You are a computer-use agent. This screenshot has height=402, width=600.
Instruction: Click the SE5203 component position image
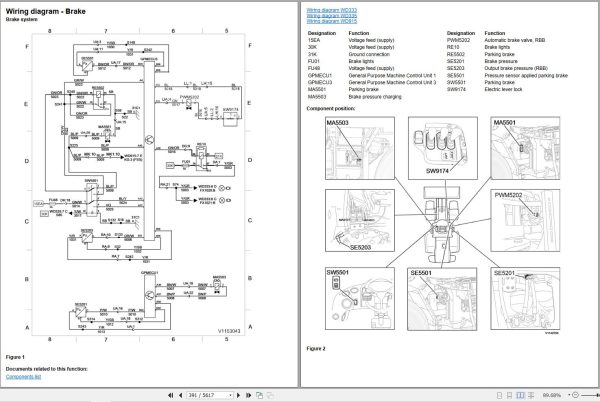360,220
